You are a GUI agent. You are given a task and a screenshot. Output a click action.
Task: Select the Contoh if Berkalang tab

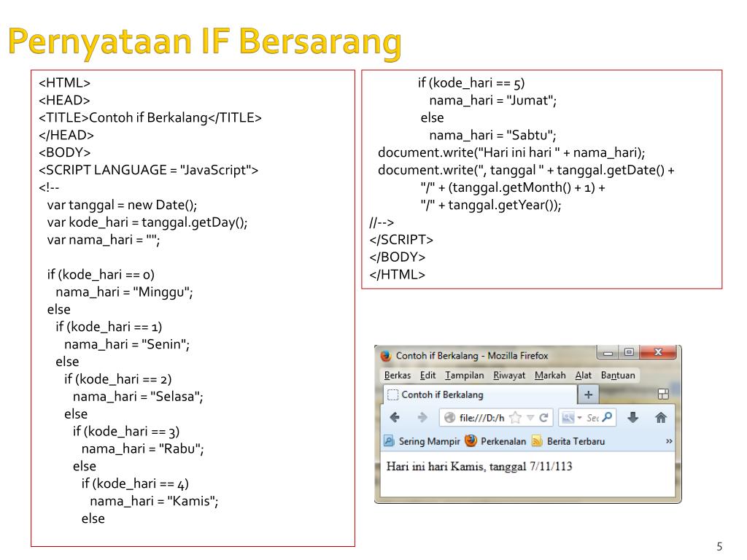click(x=480, y=394)
